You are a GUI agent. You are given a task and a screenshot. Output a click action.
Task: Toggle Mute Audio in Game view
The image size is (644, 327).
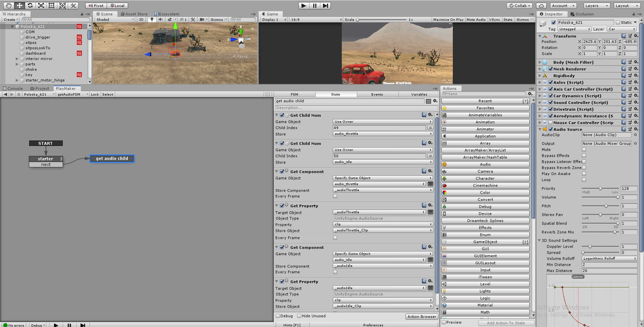476,20
